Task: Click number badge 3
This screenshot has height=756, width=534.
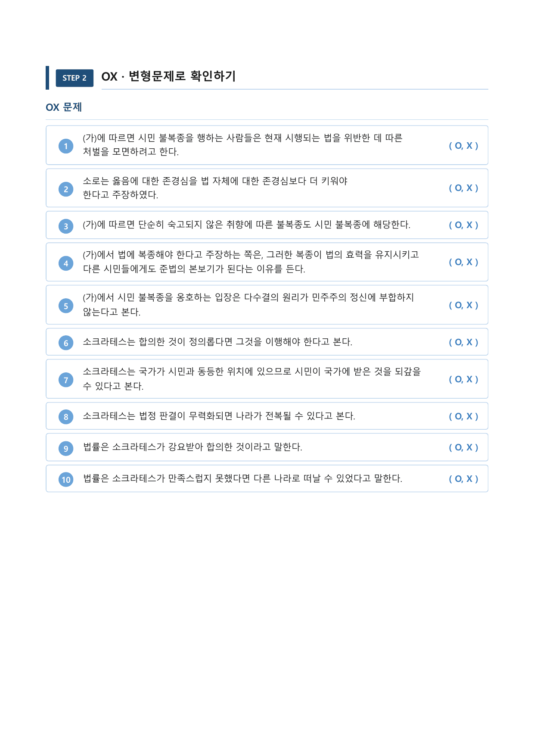Action: [x=66, y=226]
